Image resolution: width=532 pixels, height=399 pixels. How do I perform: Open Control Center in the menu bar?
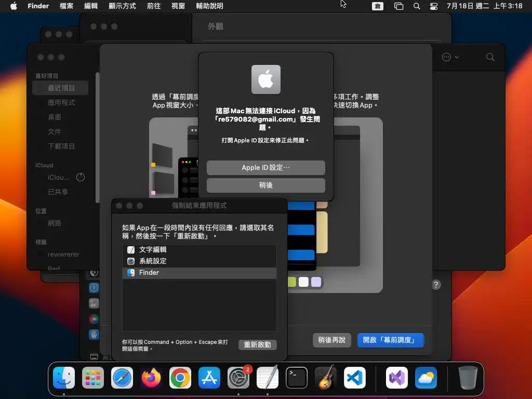coord(434,6)
